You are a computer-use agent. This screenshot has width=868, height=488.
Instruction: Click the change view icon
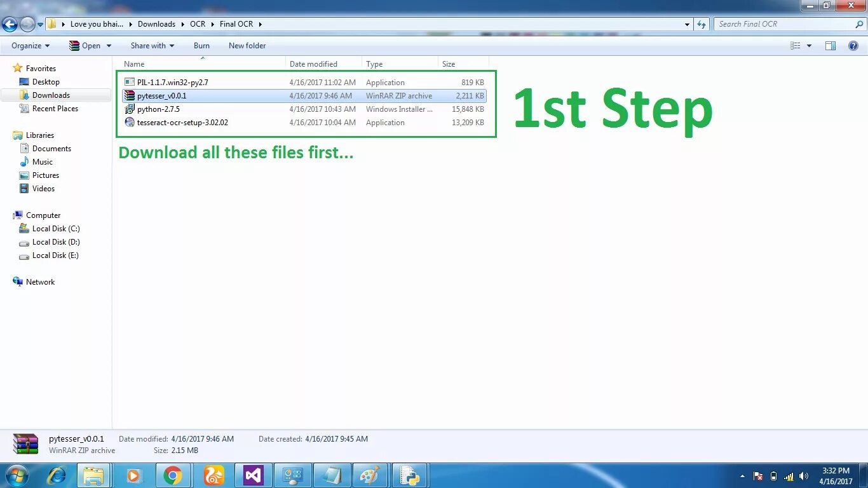coord(795,46)
